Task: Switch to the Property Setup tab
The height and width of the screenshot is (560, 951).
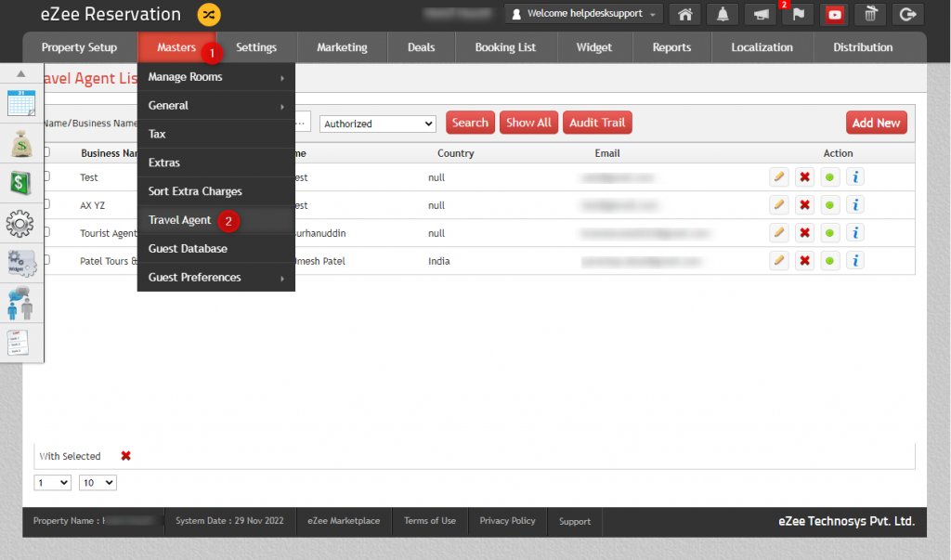Action: coord(80,47)
